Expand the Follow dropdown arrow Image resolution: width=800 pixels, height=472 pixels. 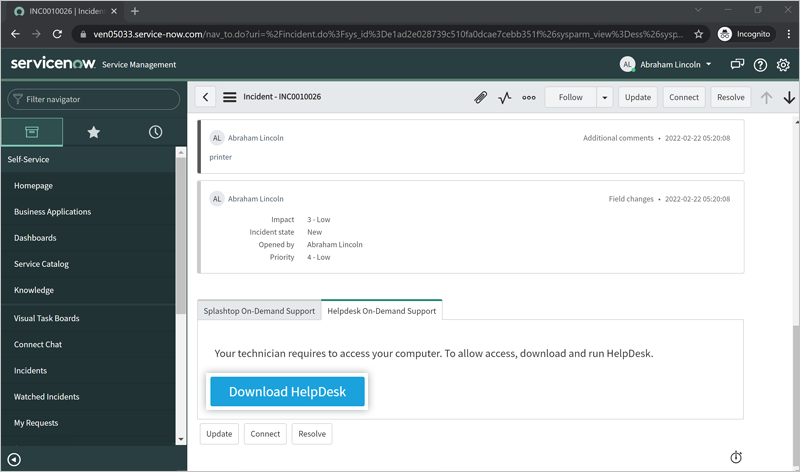tap(605, 97)
